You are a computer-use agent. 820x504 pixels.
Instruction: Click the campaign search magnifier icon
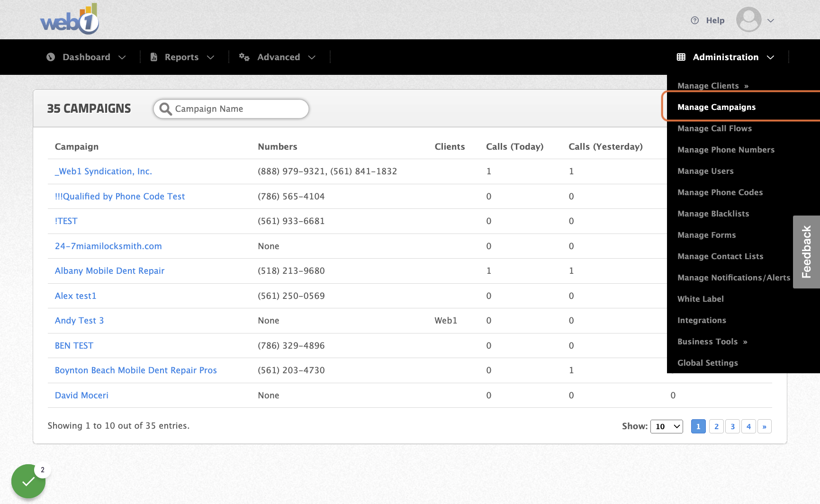point(165,109)
